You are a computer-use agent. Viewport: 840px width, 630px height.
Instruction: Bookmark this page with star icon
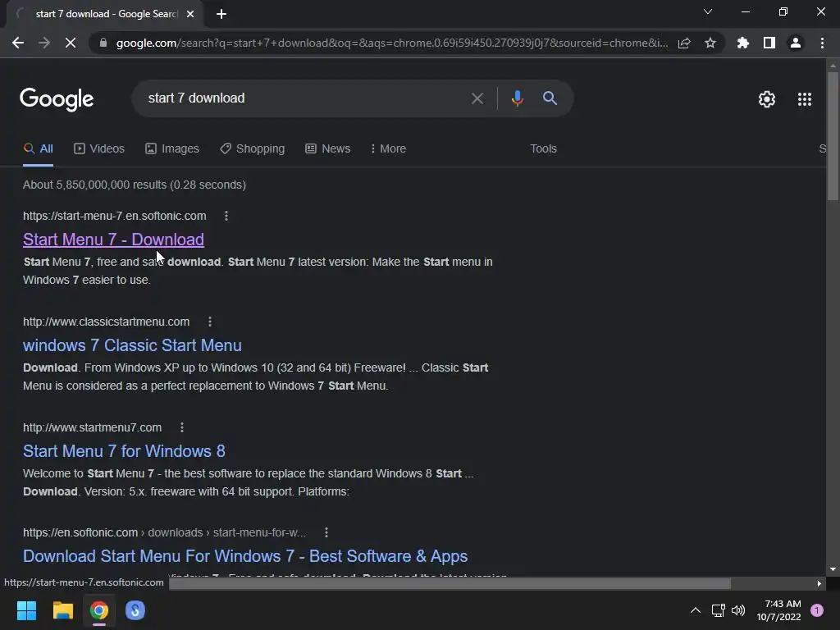pos(710,43)
